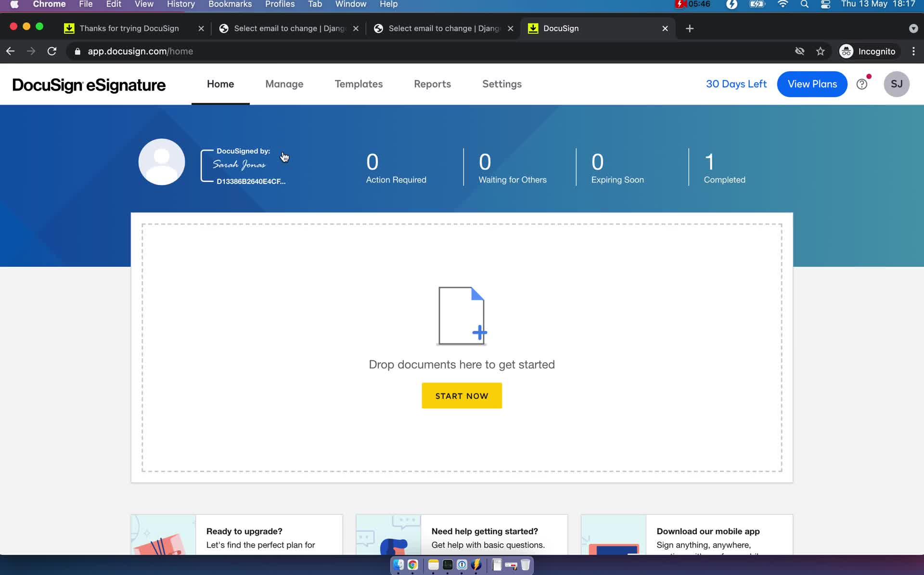The width and height of the screenshot is (924, 575).
Task: Click the View Plans button
Action: [x=812, y=83]
